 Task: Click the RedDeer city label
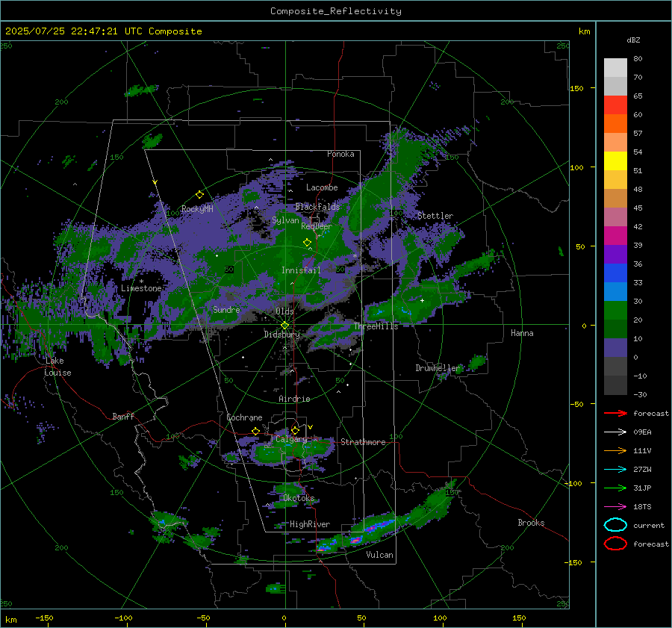(317, 226)
